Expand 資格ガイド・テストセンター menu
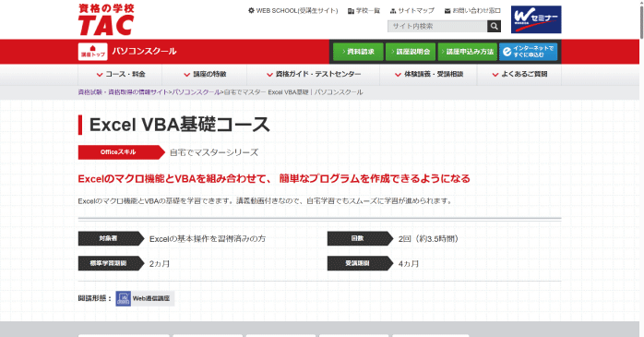Viewport: 644px width, 337px height. (x=314, y=75)
